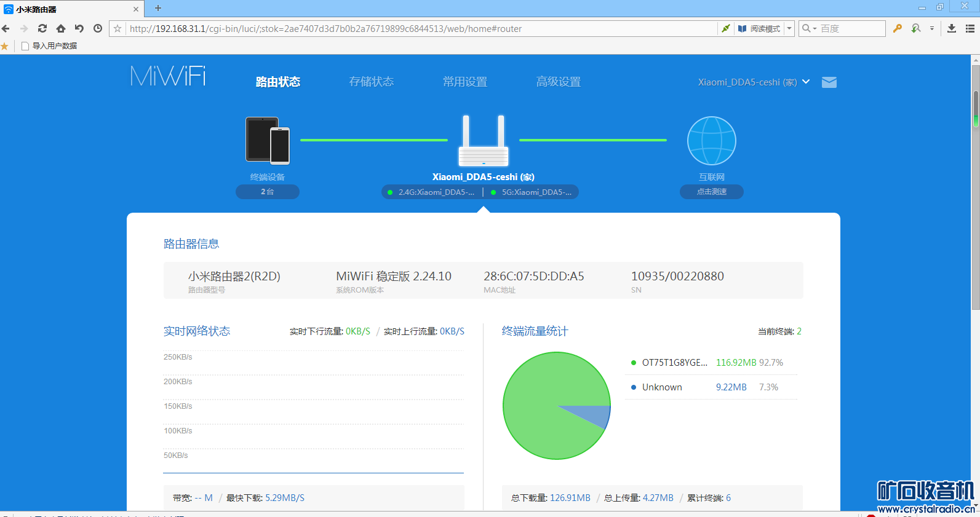Image resolution: width=980 pixels, height=517 pixels.
Task: Open 导入用户数据 bookmark
Action: click(x=49, y=46)
